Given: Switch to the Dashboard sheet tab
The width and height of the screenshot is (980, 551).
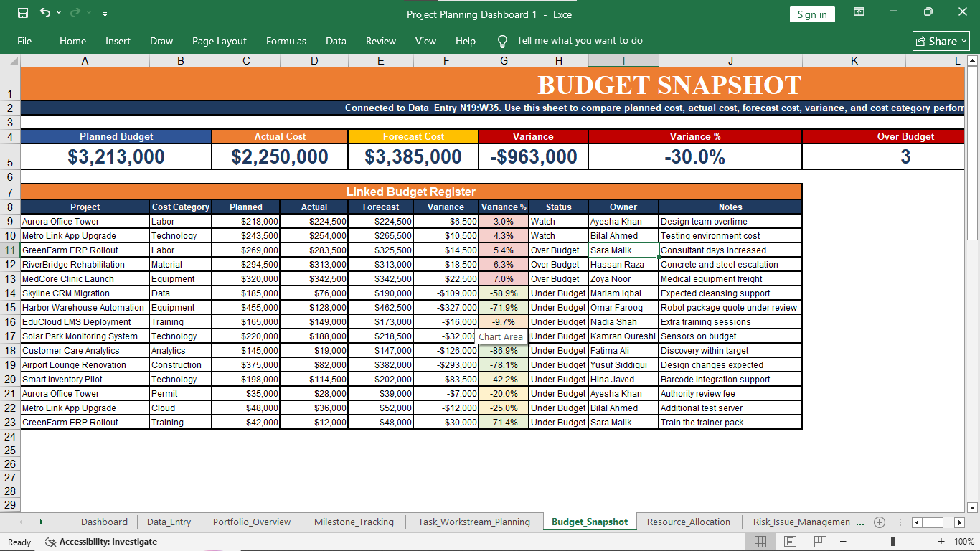Looking at the screenshot, I should point(104,522).
